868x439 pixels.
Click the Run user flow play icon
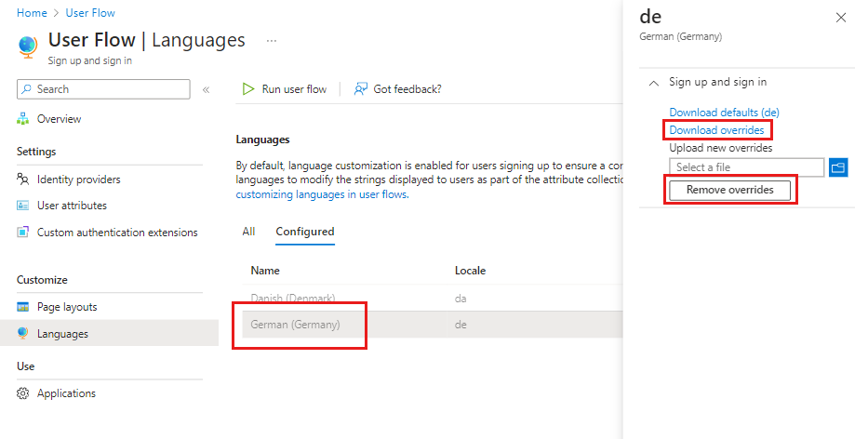pos(248,88)
